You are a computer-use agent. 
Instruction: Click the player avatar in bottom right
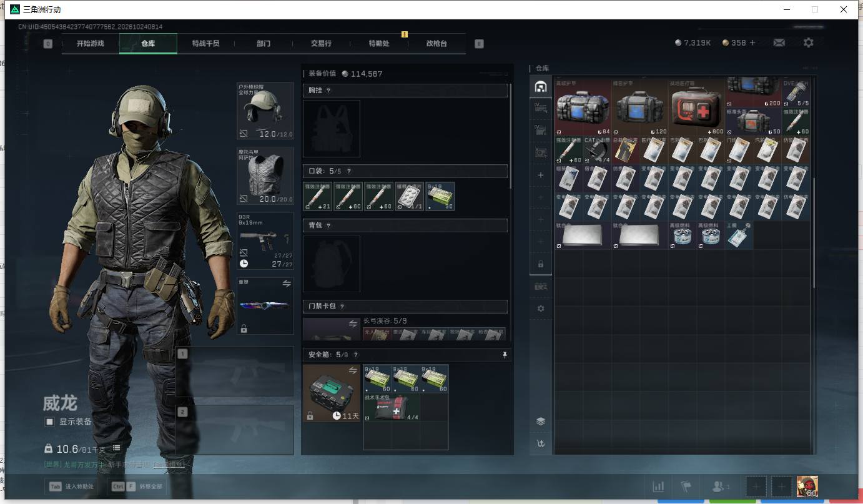click(807, 487)
